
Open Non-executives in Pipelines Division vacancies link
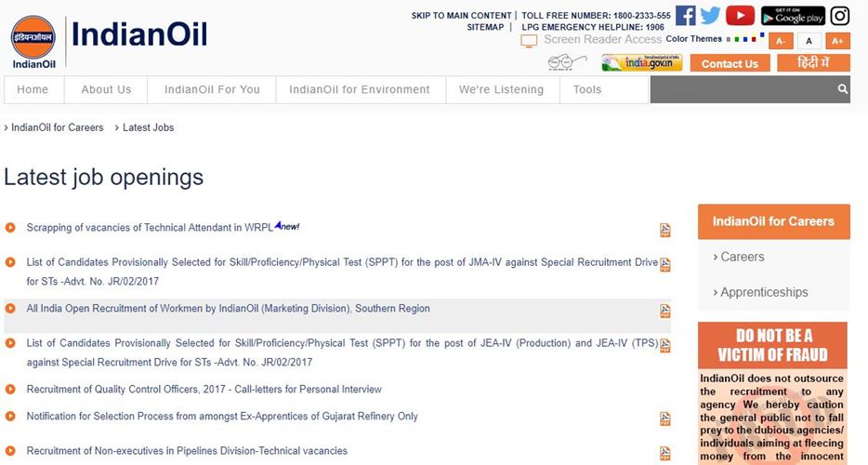[187, 451]
